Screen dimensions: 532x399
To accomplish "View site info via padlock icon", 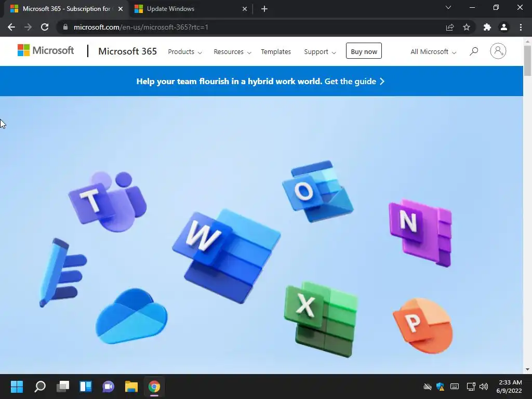I will (x=65, y=27).
